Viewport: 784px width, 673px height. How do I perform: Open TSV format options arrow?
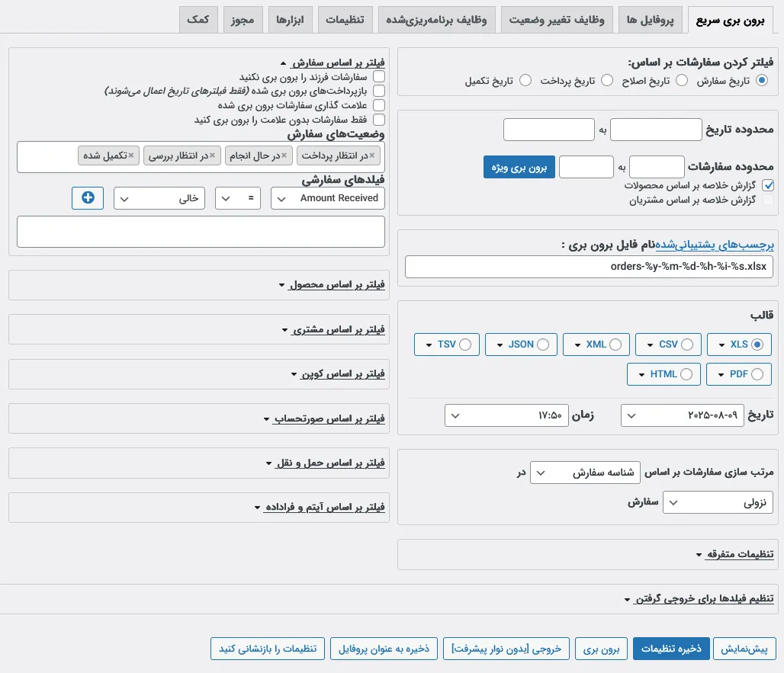[x=429, y=345]
